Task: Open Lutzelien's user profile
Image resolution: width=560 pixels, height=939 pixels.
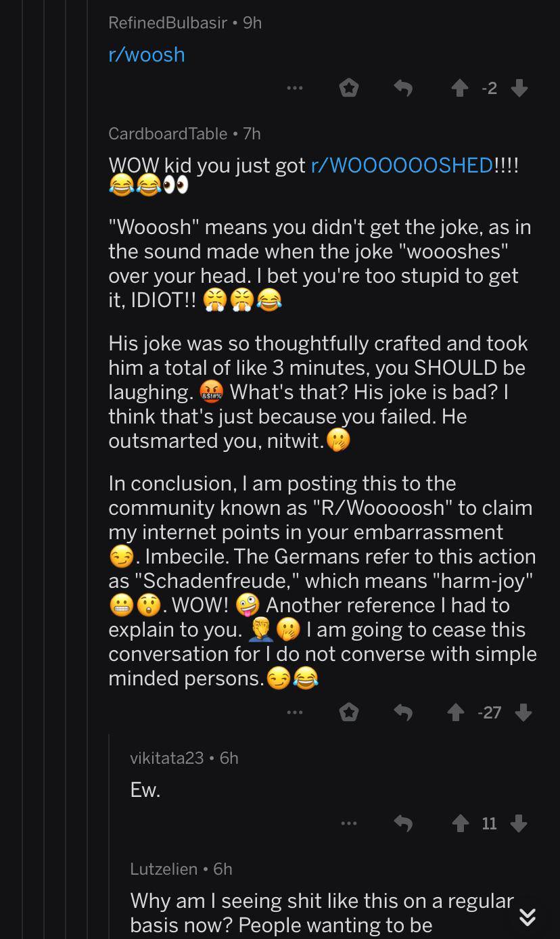Action: tap(164, 869)
